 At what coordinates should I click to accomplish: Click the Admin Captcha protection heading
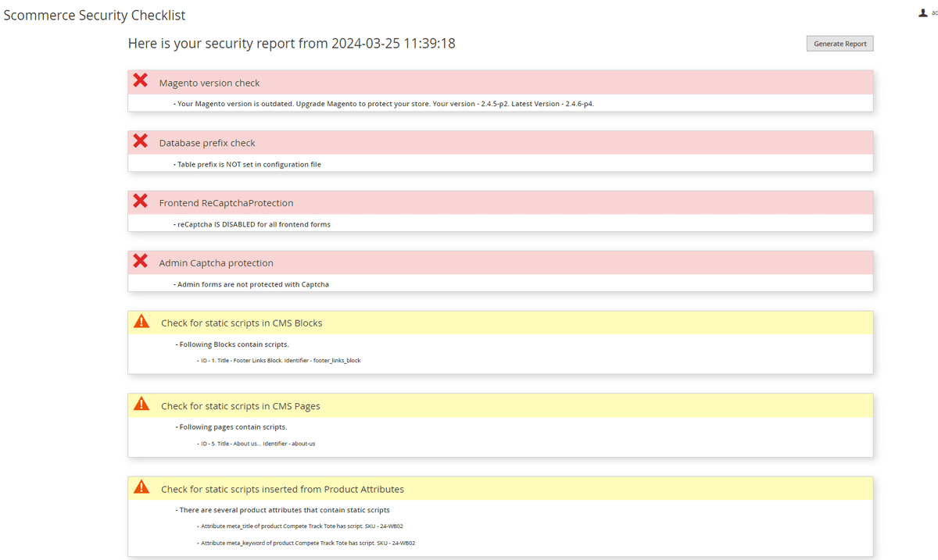click(217, 263)
